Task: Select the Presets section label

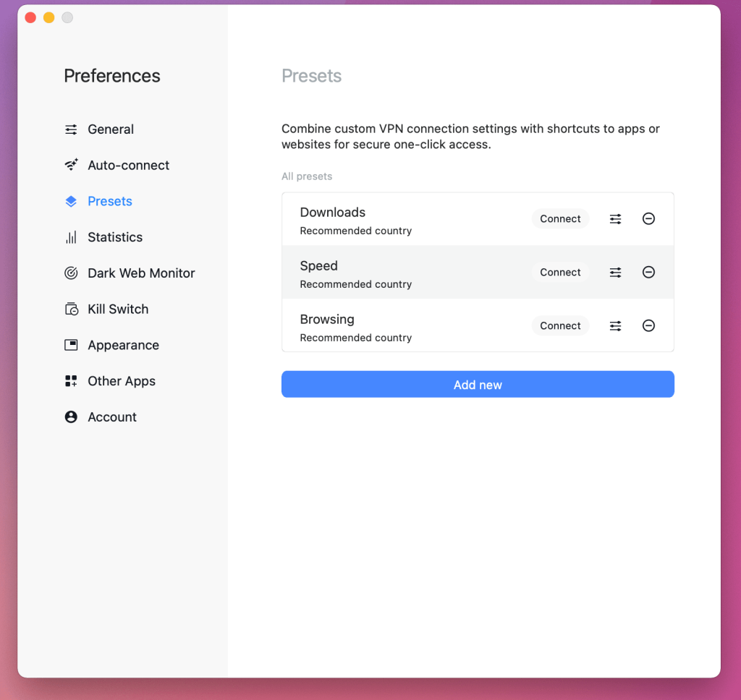Action: (x=110, y=201)
